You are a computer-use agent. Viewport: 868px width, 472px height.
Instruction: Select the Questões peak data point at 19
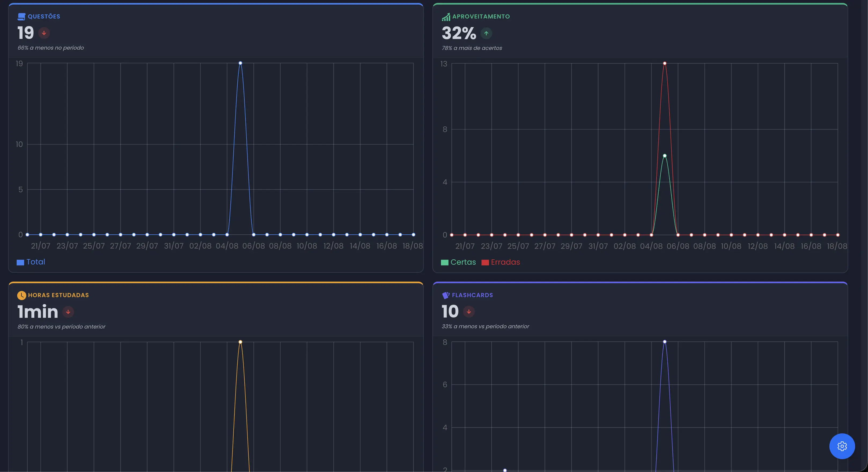[240, 63]
